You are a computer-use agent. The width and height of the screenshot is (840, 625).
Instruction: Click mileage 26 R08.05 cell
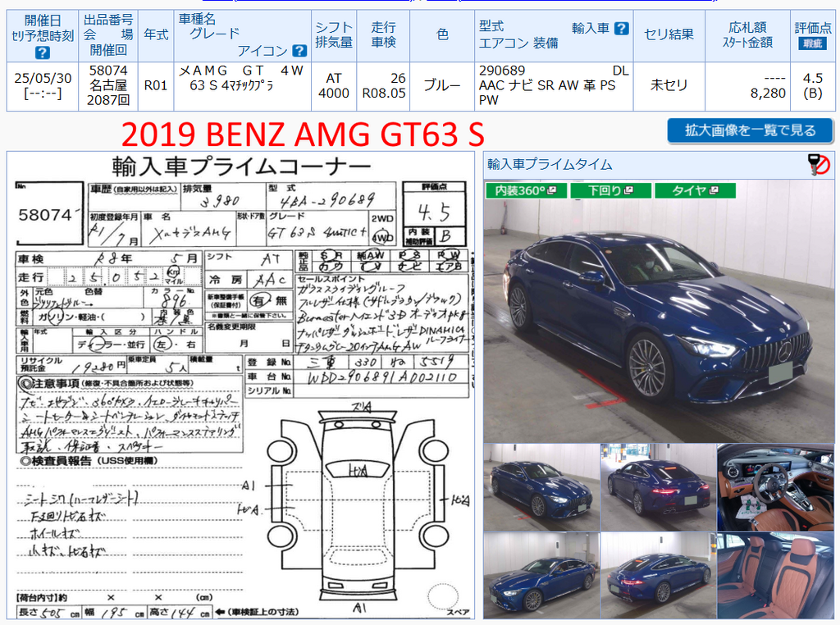pyautogui.click(x=384, y=85)
